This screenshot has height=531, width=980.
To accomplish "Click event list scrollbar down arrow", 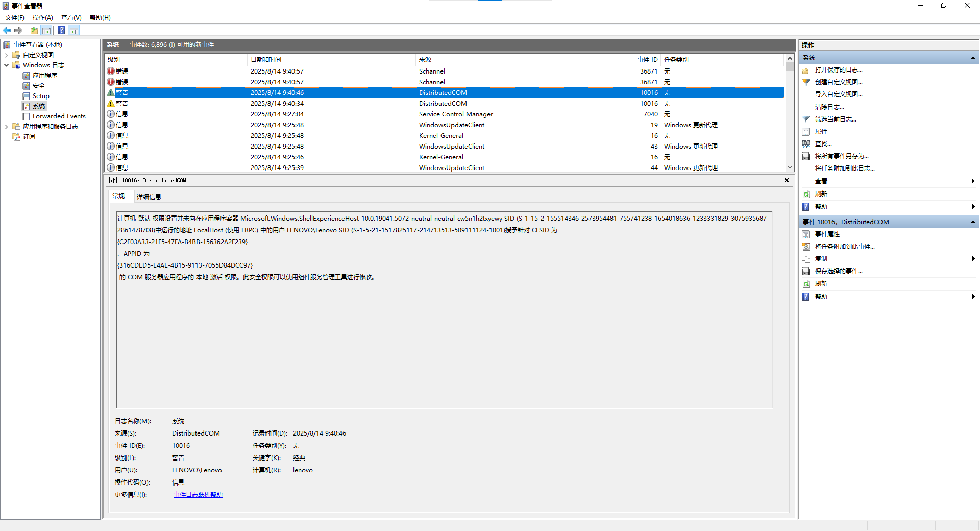I will point(790,167).
